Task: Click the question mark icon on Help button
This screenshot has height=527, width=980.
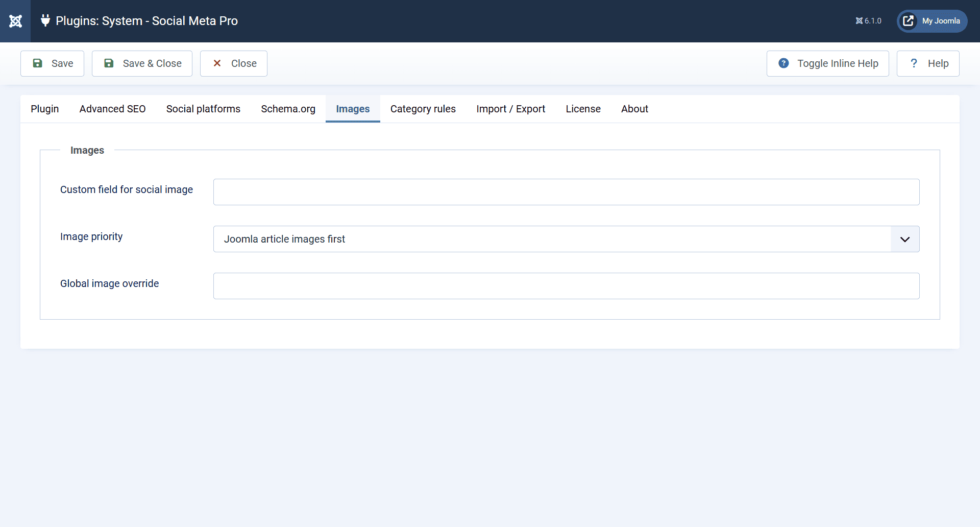Action: point(914,63)
